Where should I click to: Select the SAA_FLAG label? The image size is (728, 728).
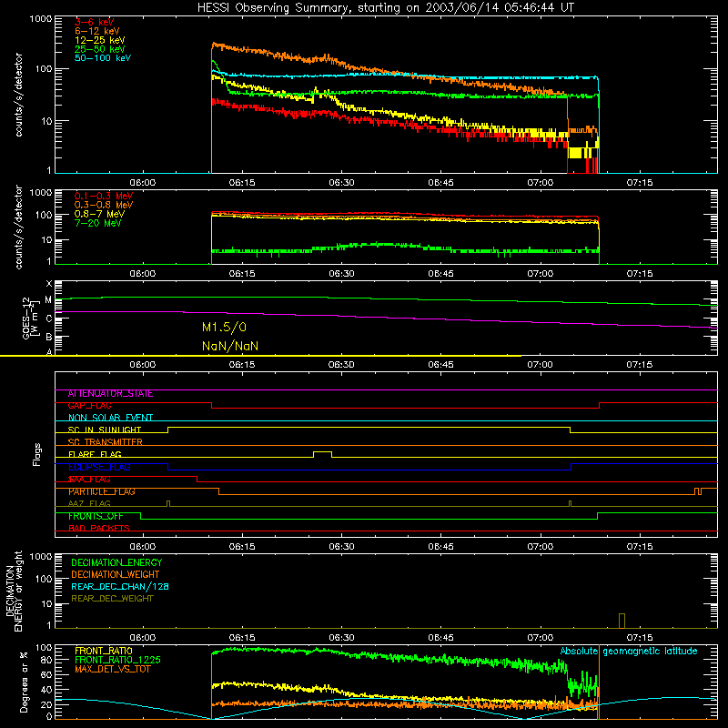point(89,480)
